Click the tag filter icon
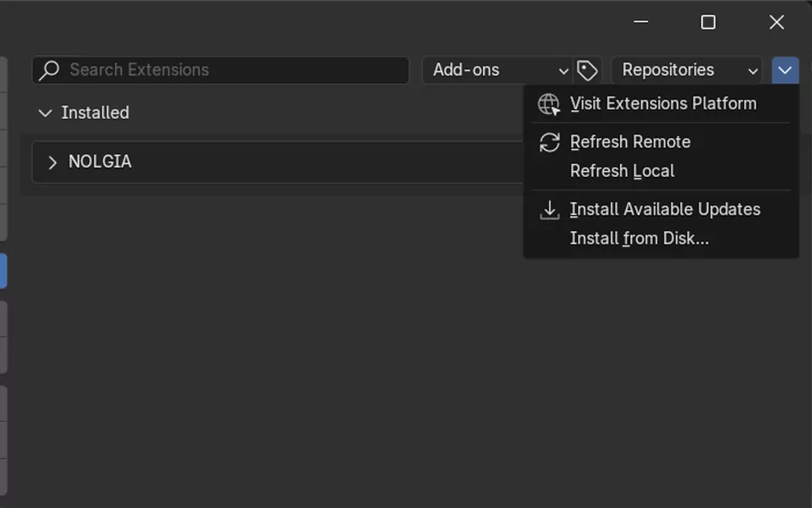This screenshot has width=812, height=508. (x=587, y=70)
